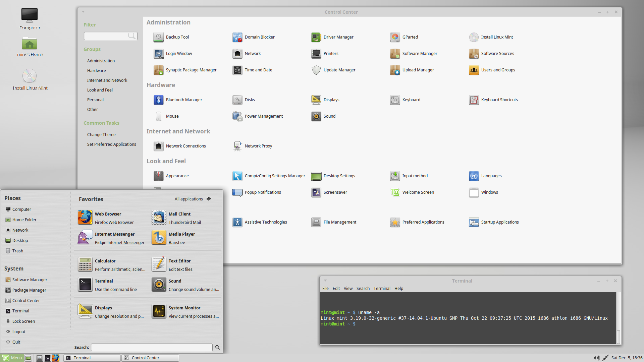The image size is (644, 362).
Task: Click sound volume icon in system tray
Action: click(597, 358)
